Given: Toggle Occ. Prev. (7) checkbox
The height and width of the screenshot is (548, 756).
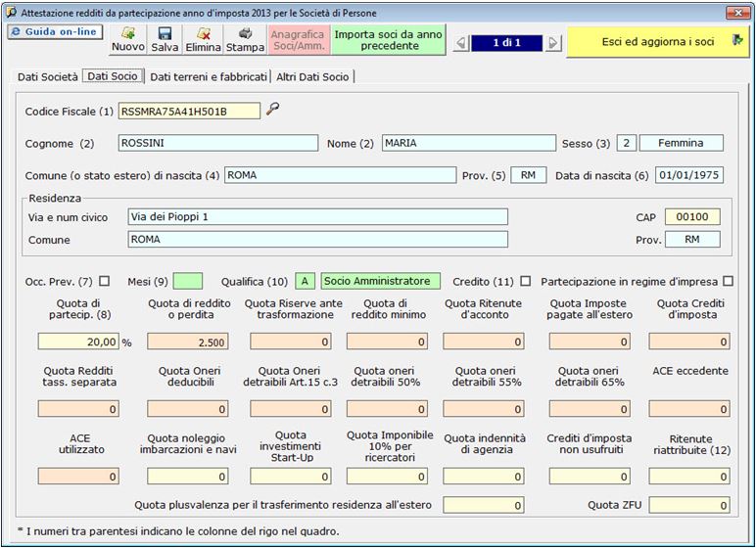Looking at the screenshot, I should [x=104, y=281].
